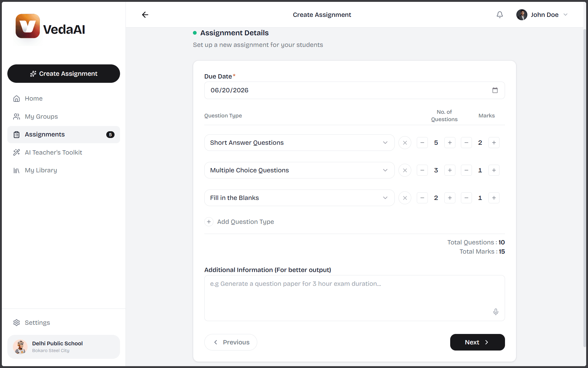
Task: Remove Fill in the Blanks row
Action: point(405,198)
